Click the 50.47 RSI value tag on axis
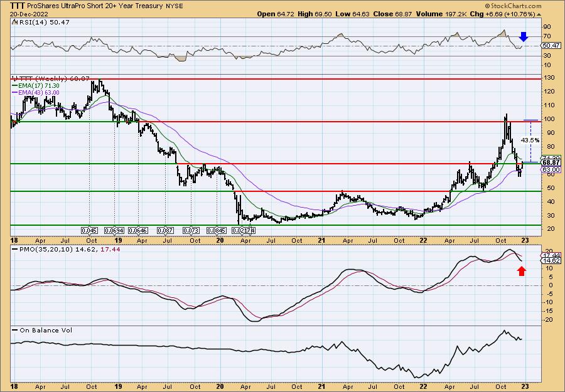This screenshot has width=565, height=392. point(551,45)
